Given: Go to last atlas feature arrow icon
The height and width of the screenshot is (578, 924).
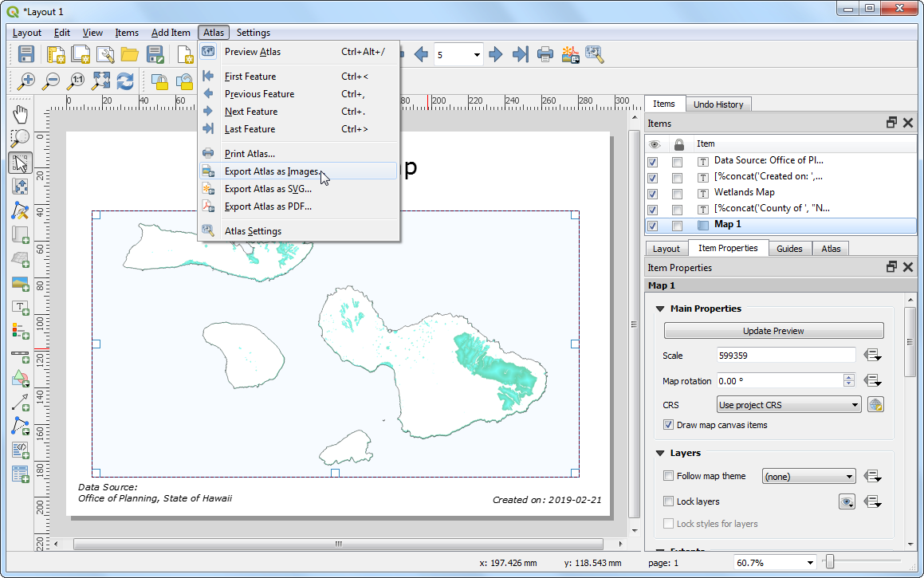Looking at the screenshot, I should pos(520,54).
